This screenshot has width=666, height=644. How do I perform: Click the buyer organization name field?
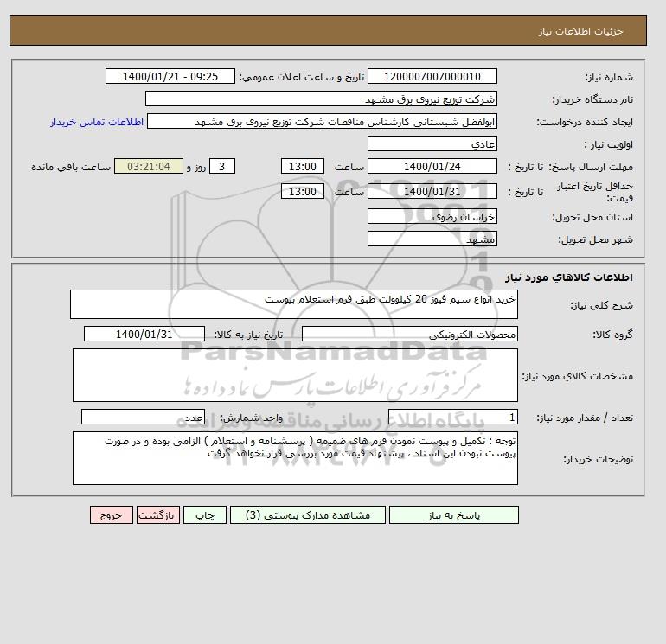pos(321,99)
